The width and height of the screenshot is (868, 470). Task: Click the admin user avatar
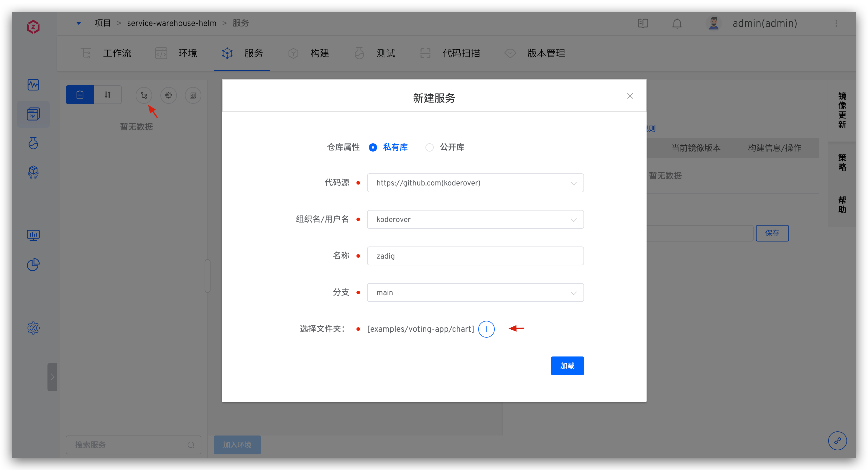pos(713,23)
